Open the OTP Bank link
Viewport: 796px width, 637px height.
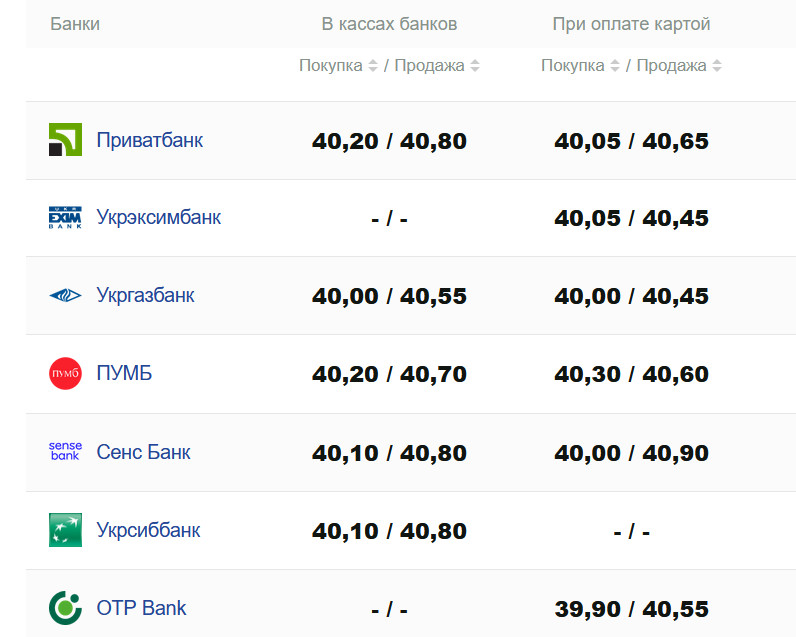[x=142, y=608]
